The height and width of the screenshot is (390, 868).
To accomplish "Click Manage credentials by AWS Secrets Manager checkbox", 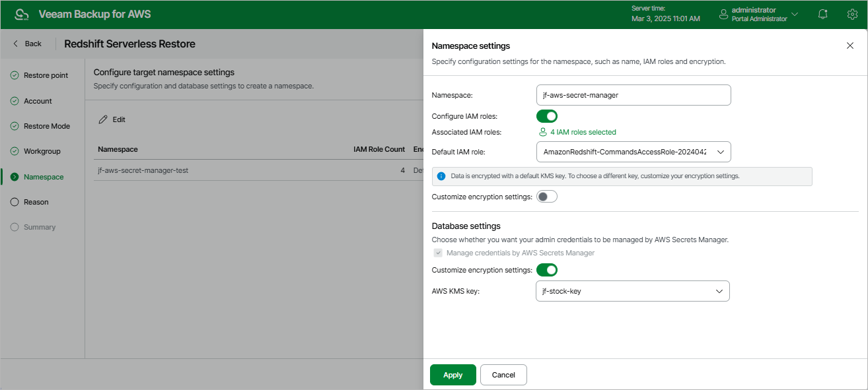I will pyautogui.click(x=437, y=253).
